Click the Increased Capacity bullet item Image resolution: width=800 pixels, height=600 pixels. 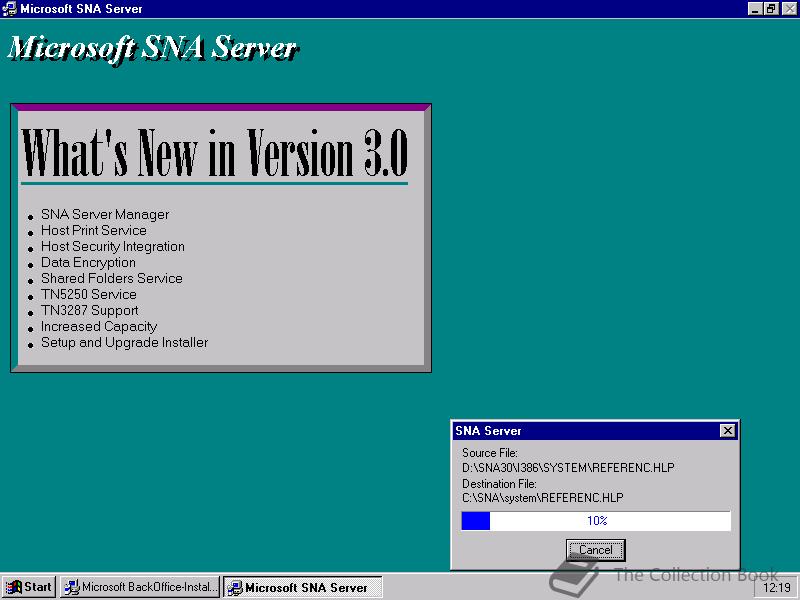tap(99, 327)
